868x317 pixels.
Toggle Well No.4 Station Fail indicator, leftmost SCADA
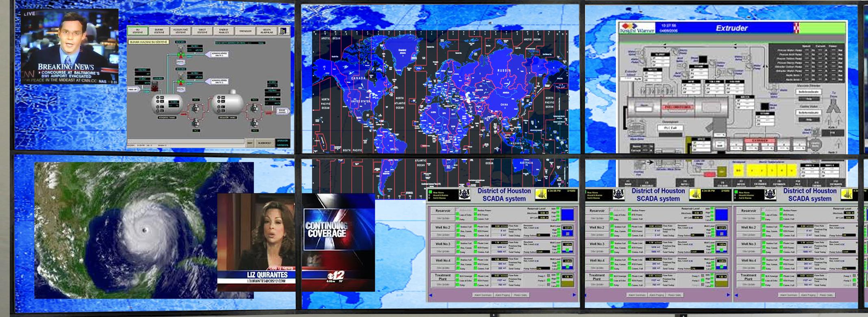pos(458,259)
